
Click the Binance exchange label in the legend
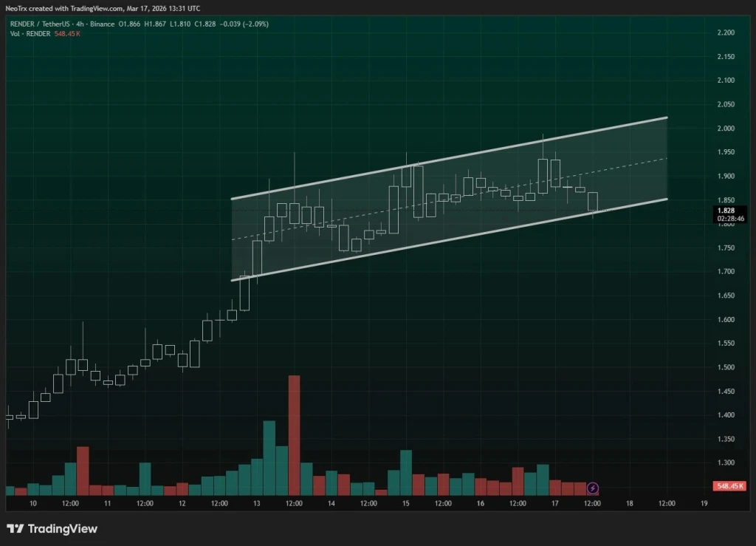click(x=103, y=24)
